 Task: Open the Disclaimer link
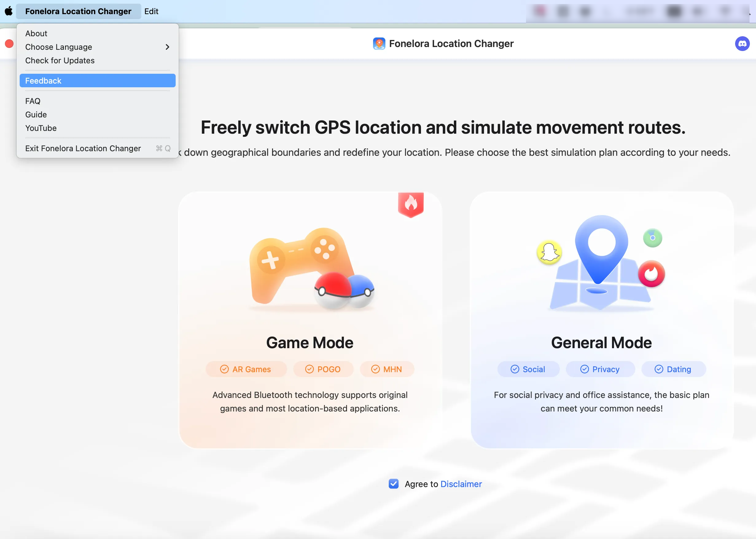[461, 484]
